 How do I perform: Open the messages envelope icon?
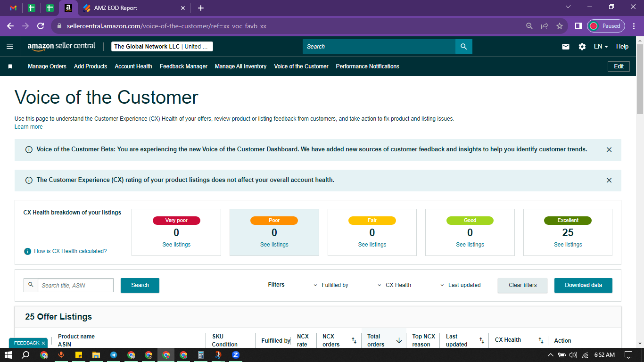pos(566,47)
